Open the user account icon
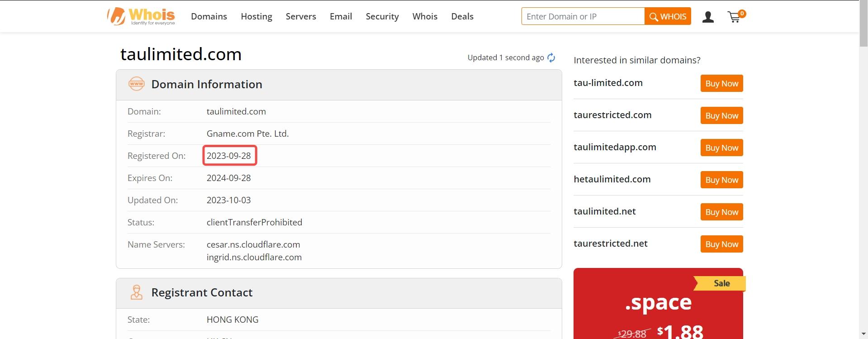Viewport: 868px width, 339px height. pyautogui.click(x=708, y=17)
